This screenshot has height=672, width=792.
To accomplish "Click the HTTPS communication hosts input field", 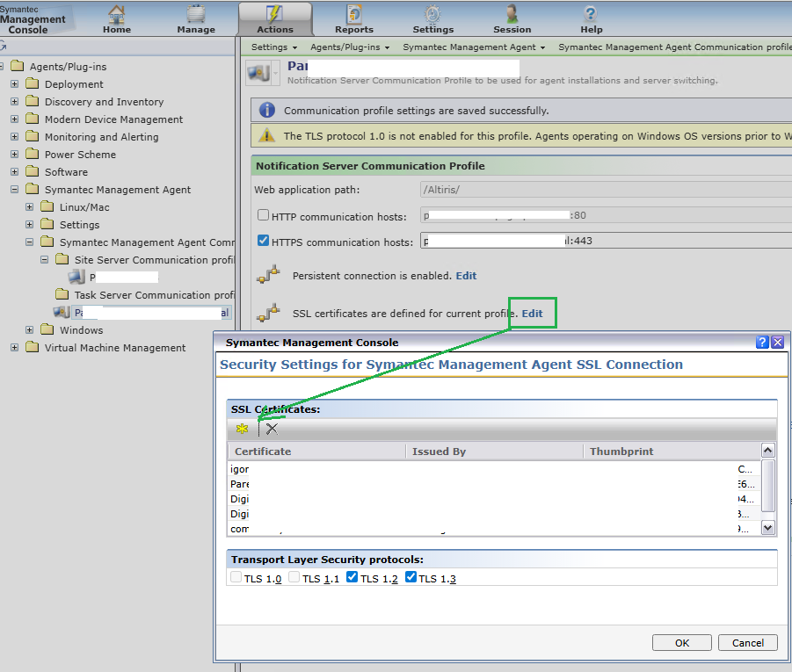I will pos(606,241).
